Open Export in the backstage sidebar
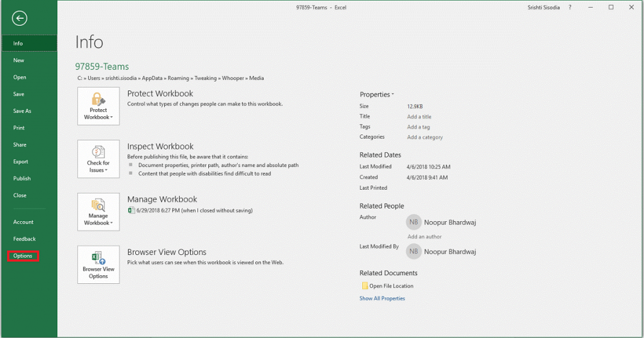Screen dimensions: 644x338 click(x=21, y=161)
